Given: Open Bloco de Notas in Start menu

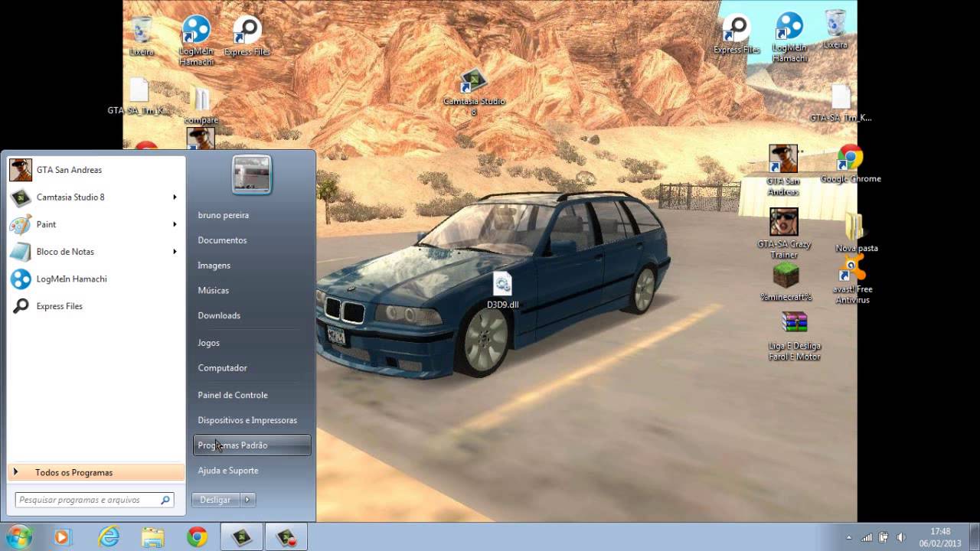Looking at the screenshot, I should tap(96, 252).
